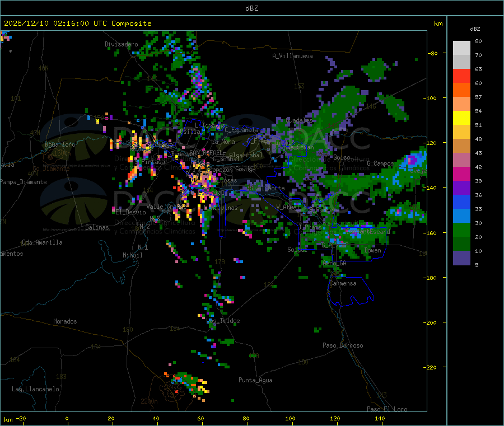Click the word Composite in the header
Viewport: 504px width, 426px height.
[132, 24]
